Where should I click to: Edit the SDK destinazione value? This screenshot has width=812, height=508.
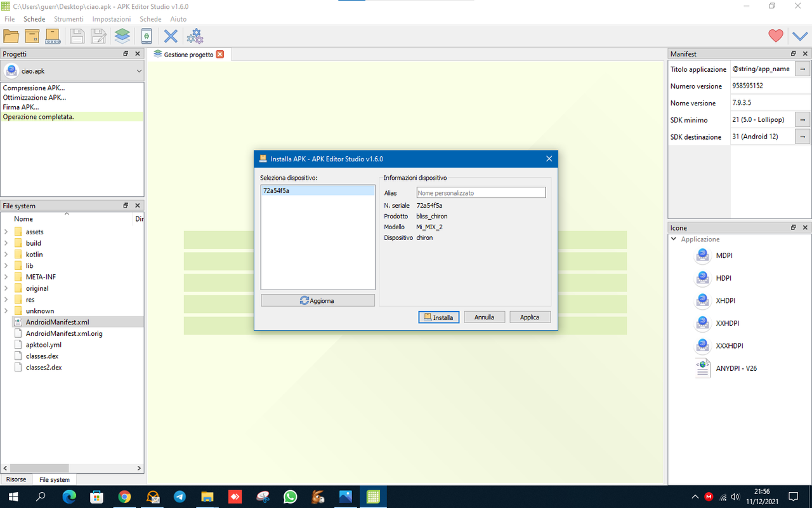[x=762, y=137]
